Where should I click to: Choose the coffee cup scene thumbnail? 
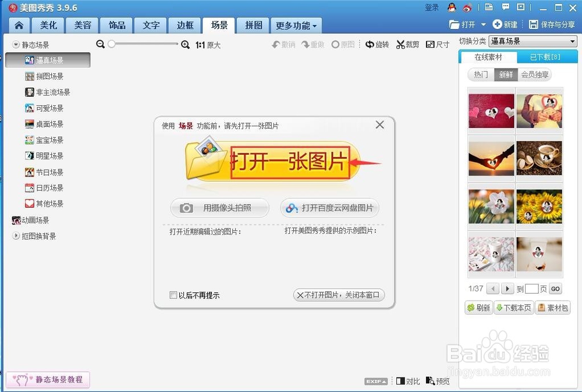[x=539, y=158]
